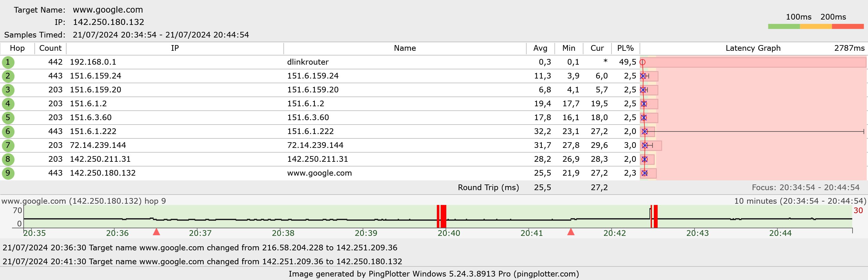Click the green hop 9 circle icon
This screenshot has height=280, width=868.
pos(8,173)
